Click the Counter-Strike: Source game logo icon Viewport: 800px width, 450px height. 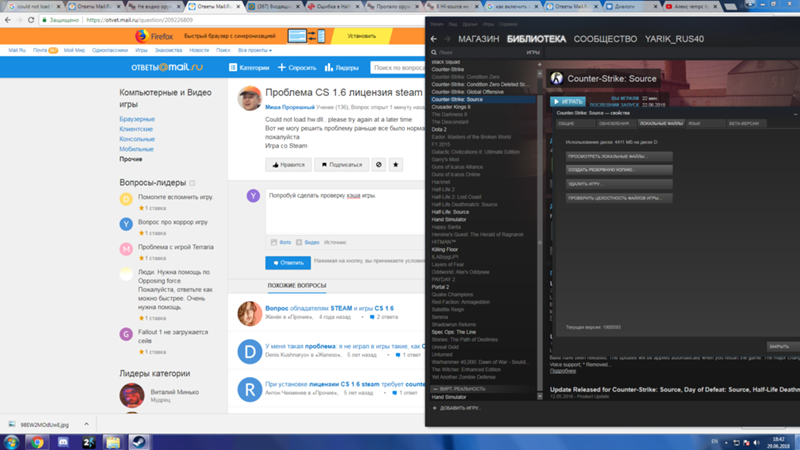[557, 78]
